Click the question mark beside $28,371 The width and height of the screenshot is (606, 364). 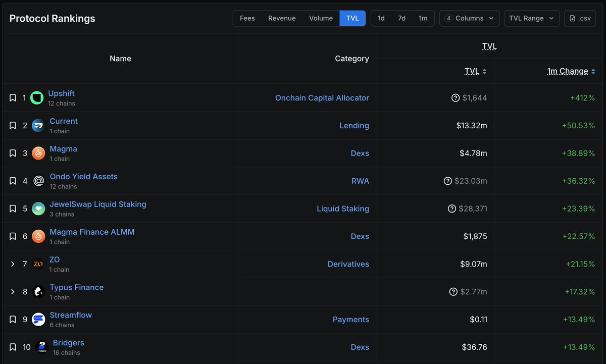pyautogui.click(x=452, y=209)
